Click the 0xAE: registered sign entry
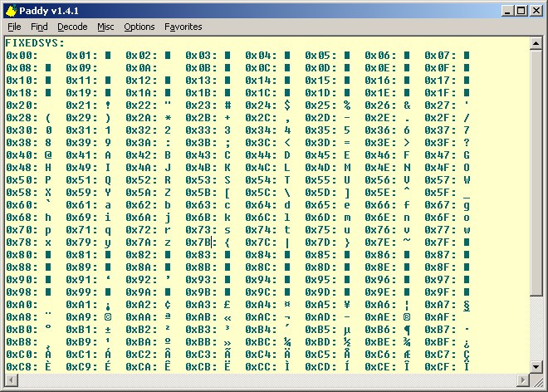The height and width of the screenshot is (392, 548). point(388,317)
